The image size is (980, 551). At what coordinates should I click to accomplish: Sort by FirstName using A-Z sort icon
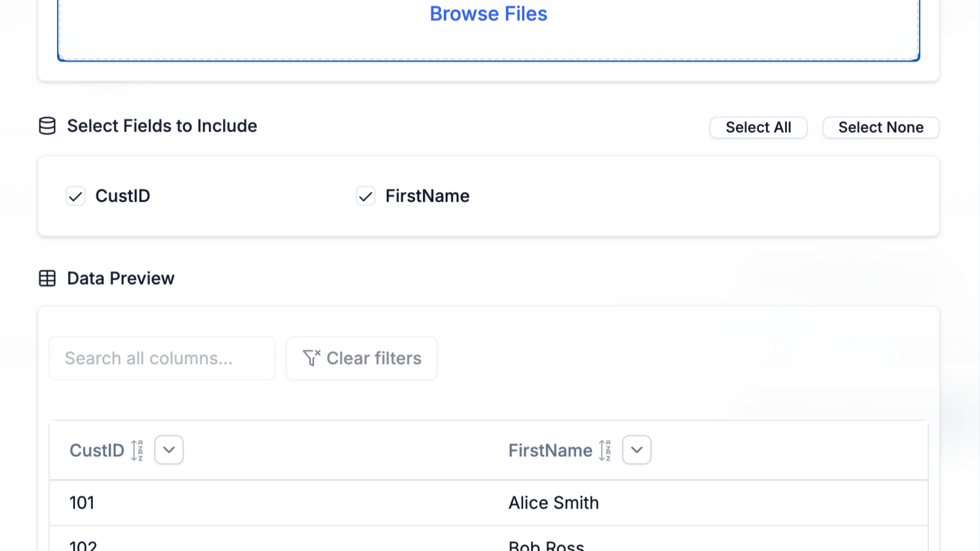(605, 450)
